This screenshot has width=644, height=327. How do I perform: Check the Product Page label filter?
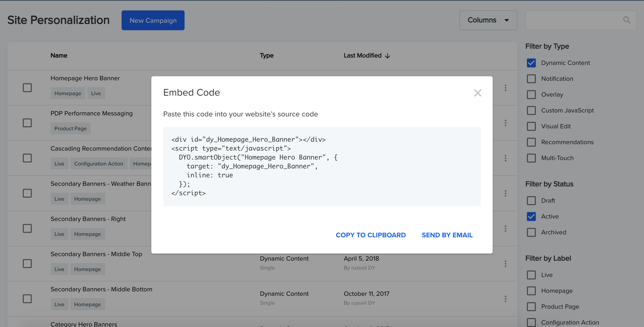pyautogui.click(x=531, y=306)
